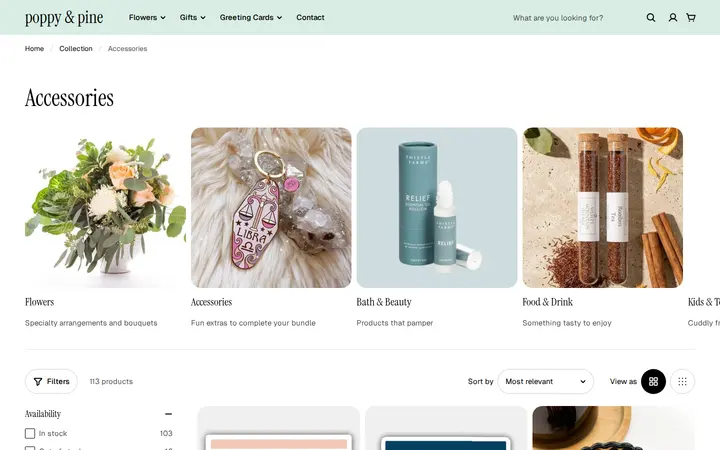Click the Accessories breadcrumb text
Viewport: 720px width, 450px height.
pos(128,49)
